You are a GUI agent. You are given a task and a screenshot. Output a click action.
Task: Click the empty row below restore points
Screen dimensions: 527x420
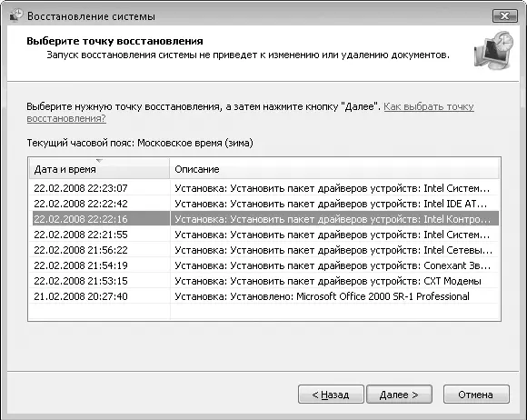pyautogui.click(x=263, y=312)
